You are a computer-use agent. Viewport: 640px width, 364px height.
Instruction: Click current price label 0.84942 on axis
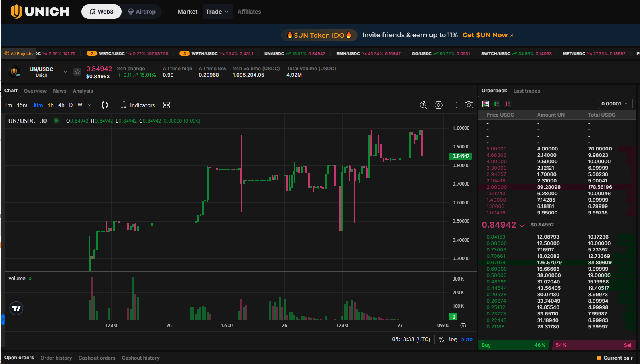pyautogui.click(x=461, y=156)
